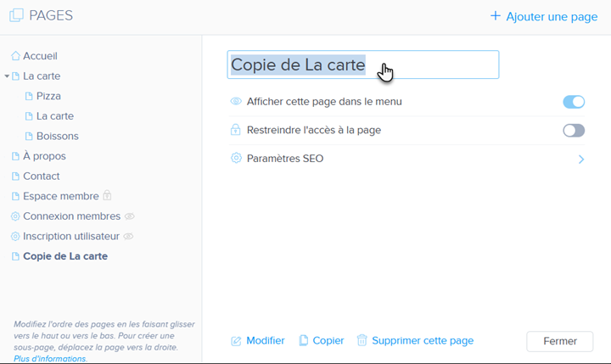The image size is (611, 364).
Task: Click the home icon beside Accueil
Action: [x=15, y=56]
